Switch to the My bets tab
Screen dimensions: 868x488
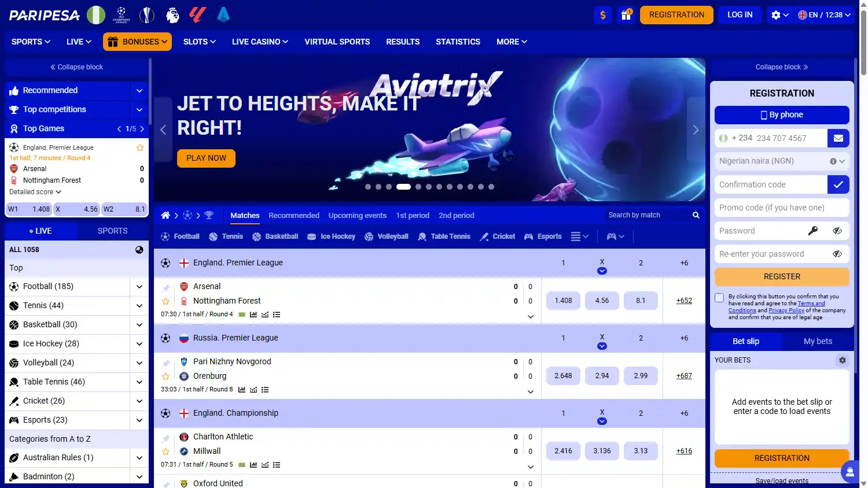[x=818, y=341]
